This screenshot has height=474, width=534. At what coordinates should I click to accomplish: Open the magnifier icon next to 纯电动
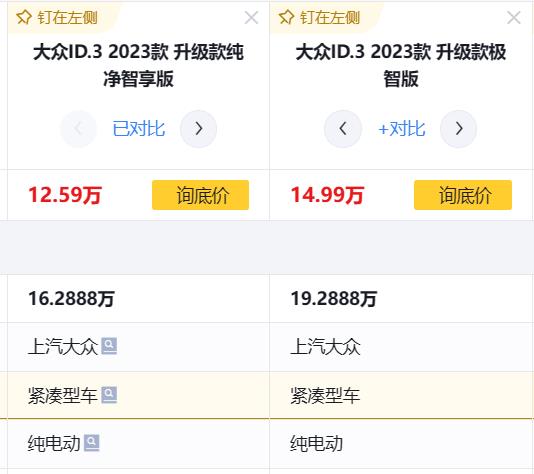pyautogui.click(x=92, y=443)
